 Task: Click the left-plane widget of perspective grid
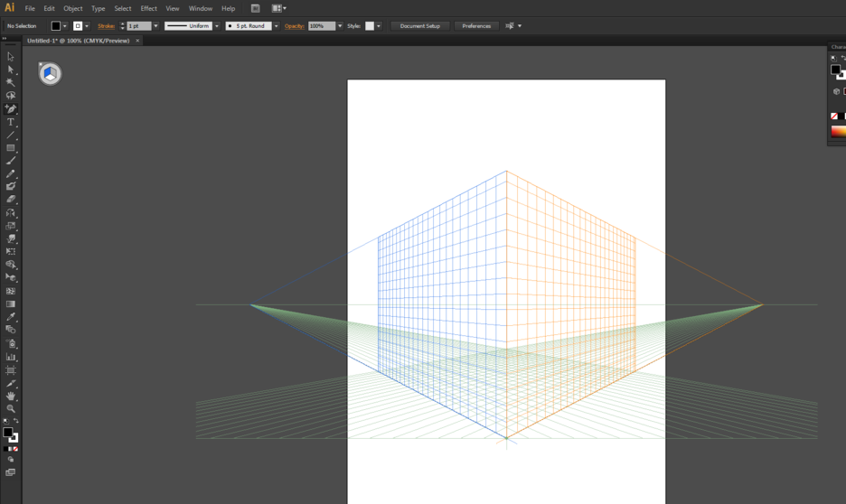pyautogui.click(x=49, y=71)
